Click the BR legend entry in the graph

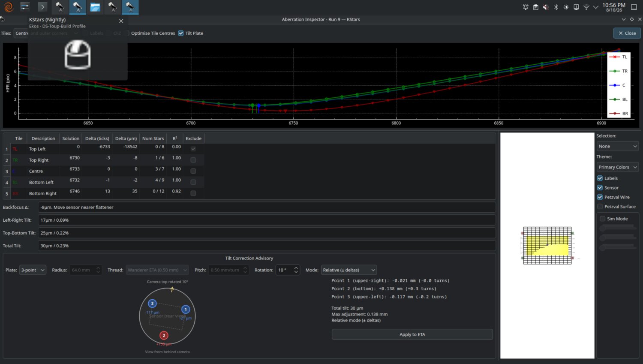[x=619, y=114]
